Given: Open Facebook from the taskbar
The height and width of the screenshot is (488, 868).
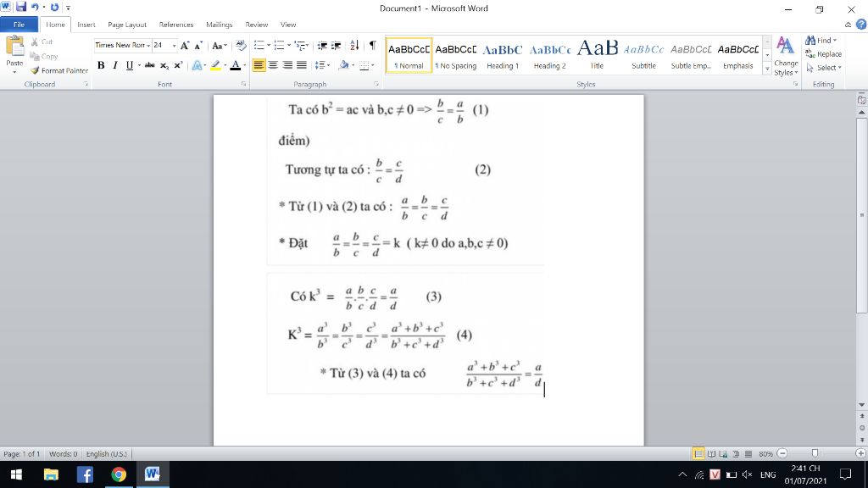Looking at the screenshot, I should (x=85, y=474).
